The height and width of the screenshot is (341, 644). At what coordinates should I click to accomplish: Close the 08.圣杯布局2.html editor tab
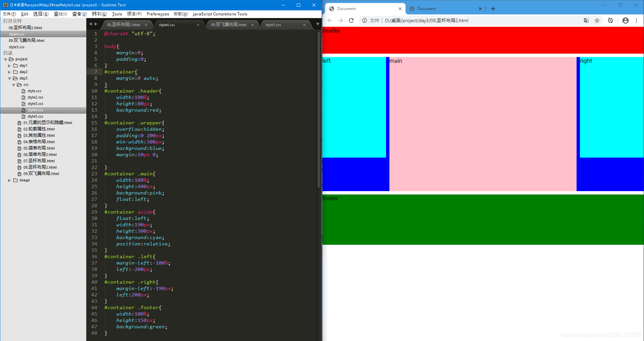click(x=146, y=25)
